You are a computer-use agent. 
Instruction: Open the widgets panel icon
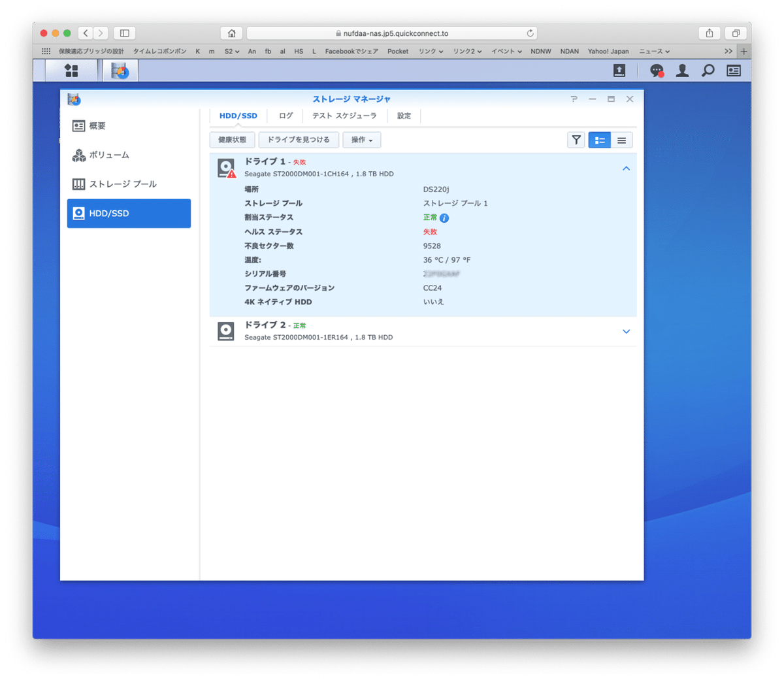click(x=734, y=71)
